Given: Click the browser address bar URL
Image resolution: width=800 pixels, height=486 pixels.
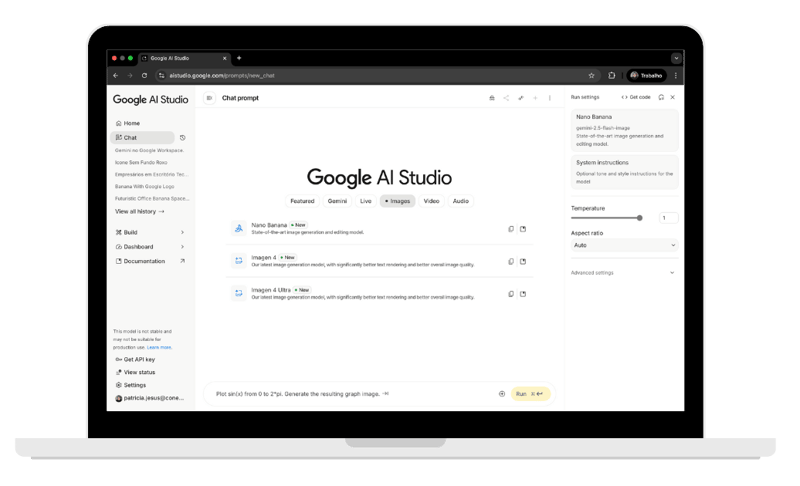Looking at the screenshot, I should [x=222, y=75].
